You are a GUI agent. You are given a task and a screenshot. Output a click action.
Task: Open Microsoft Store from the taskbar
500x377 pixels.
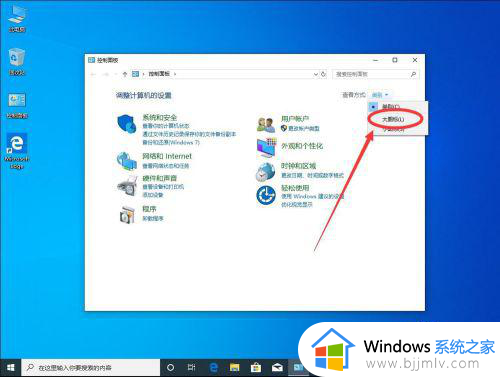(x=256, y=368)
